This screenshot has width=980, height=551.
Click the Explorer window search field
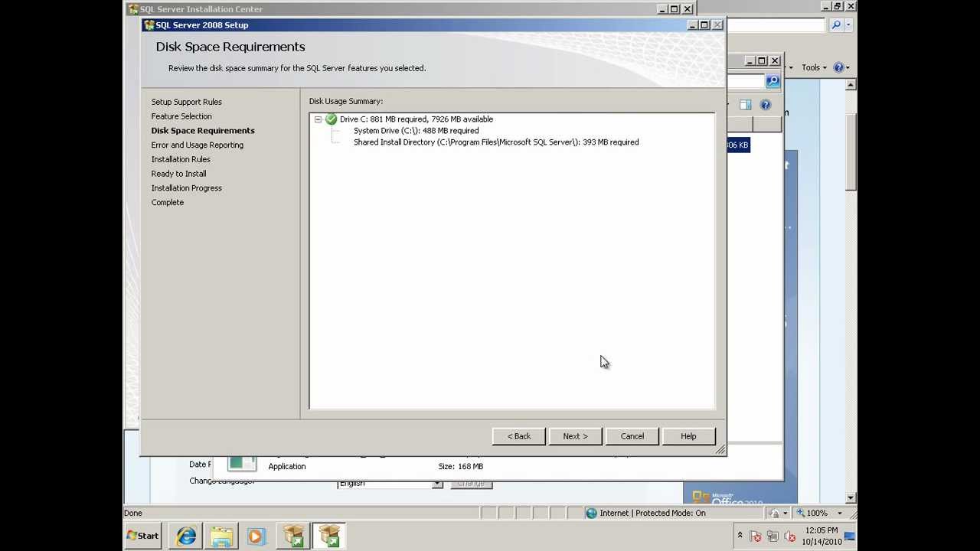[x=746, y=81]
